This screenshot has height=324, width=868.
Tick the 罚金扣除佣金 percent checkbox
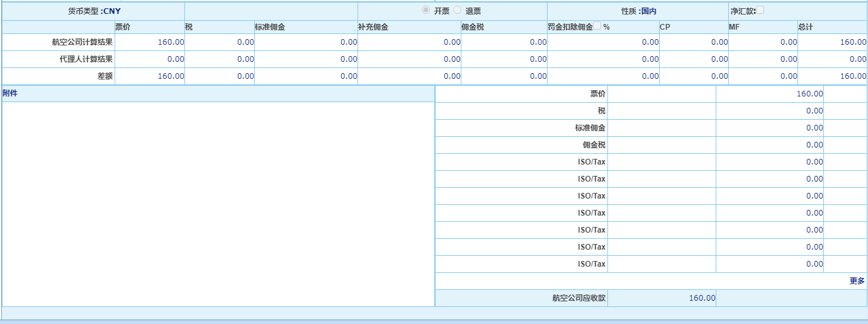(597, 26)
